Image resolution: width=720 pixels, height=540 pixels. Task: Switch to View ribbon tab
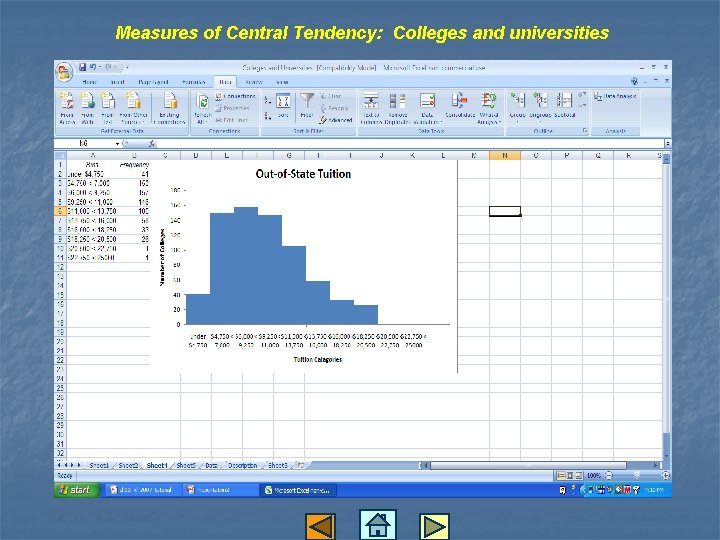282,82
